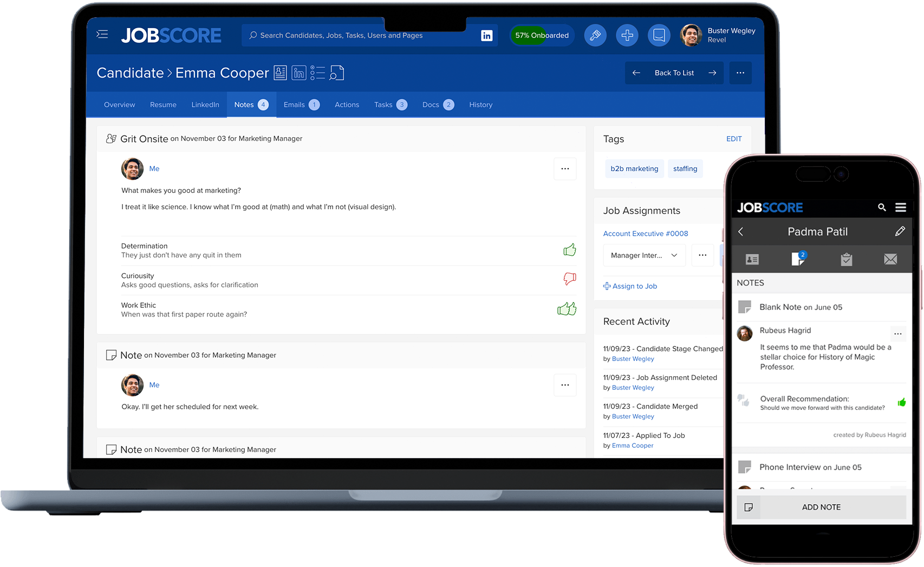Click Buster Wegley's profile avatar

(x=691, y=35)
